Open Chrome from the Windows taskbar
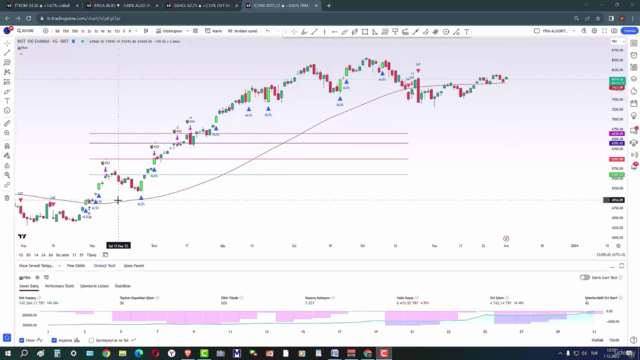This screenshot has height=360, width=640. [106, 353]
